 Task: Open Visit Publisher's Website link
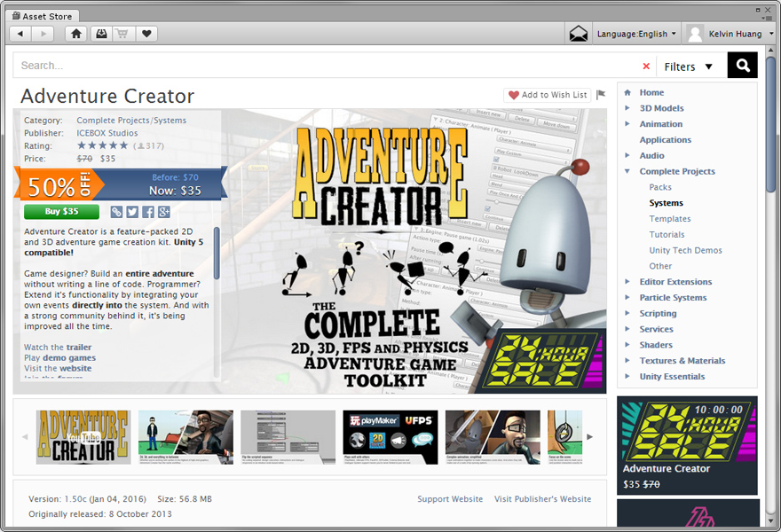tap(542, 499)
